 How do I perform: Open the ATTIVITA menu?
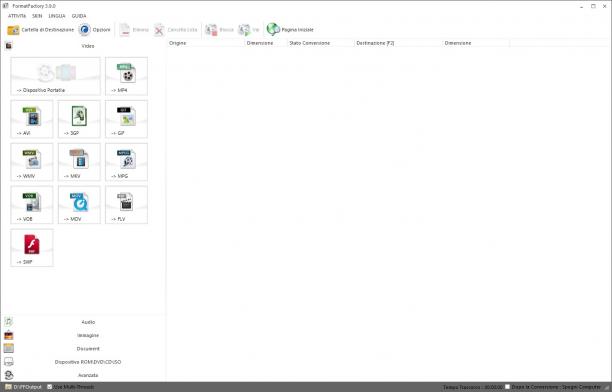coord(17,16)
